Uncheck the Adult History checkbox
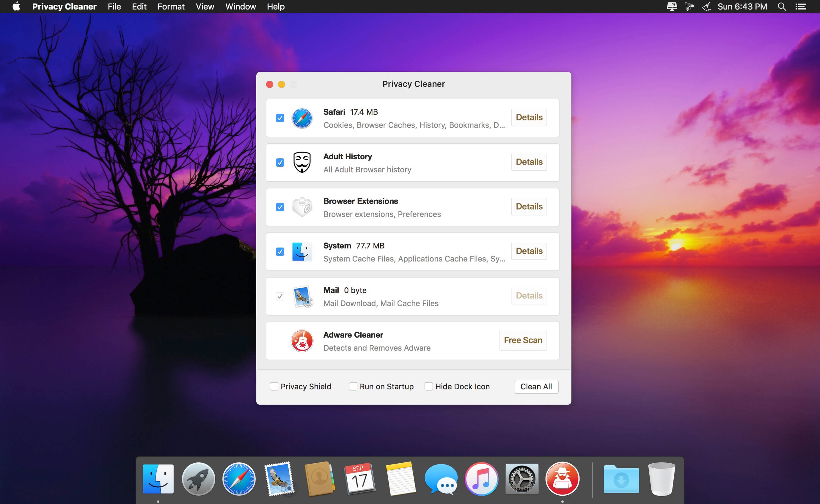This screenshot has height=504, width=820. [x=280, y=162]
